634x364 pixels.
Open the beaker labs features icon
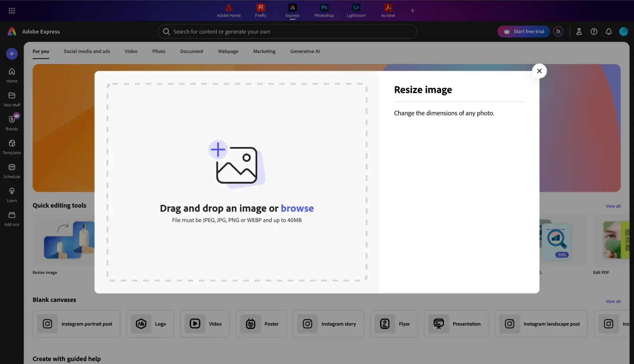579,31
